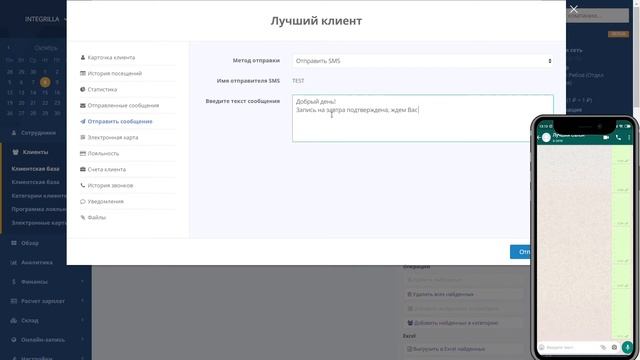Click the search field at top right
Viewport: 640px width, 360px height.
pos(598,16)
